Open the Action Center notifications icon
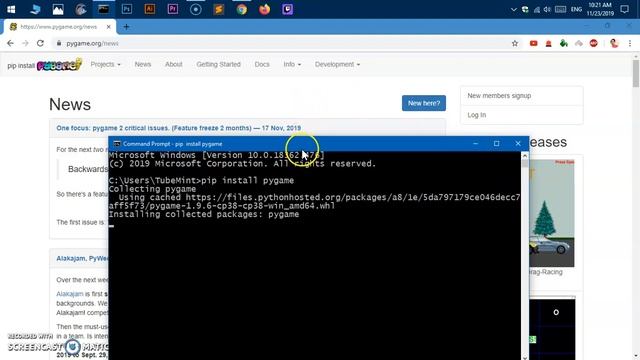Image resolution: width=640 pixels, height=360 pixels. coord(624,9)
